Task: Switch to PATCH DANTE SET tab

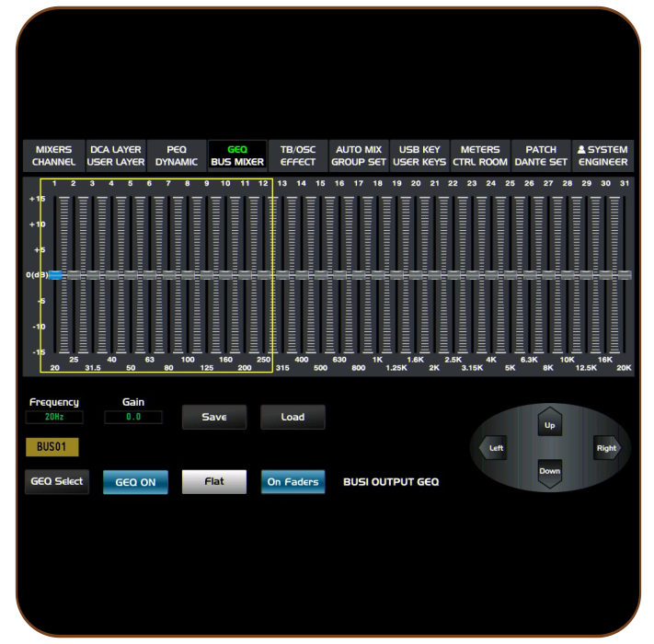Action: tap(541, 156)
